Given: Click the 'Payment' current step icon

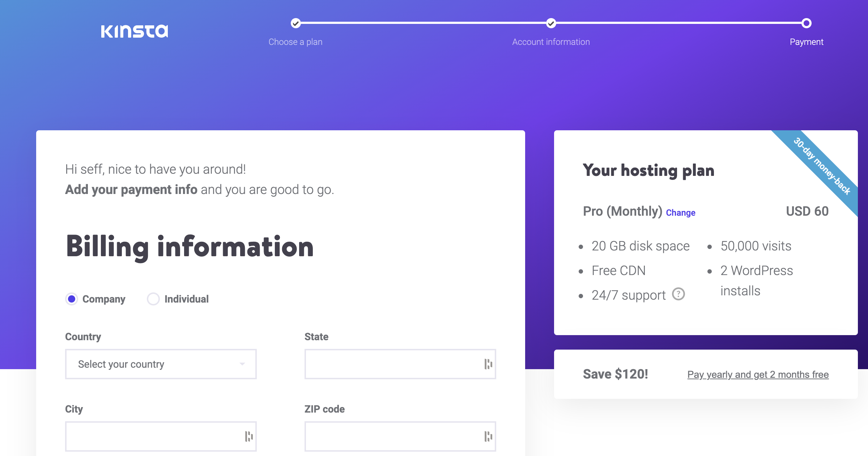Looking at the screenshot, I should 807,23.
